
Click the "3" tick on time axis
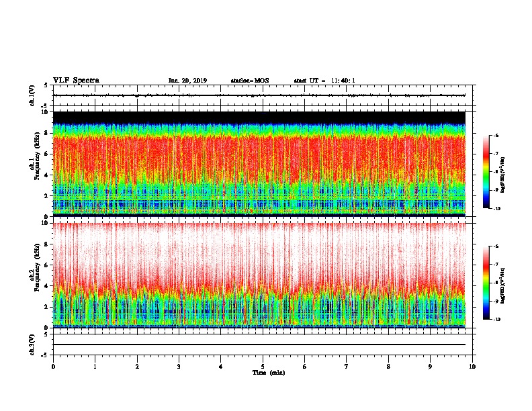[179, 367]
